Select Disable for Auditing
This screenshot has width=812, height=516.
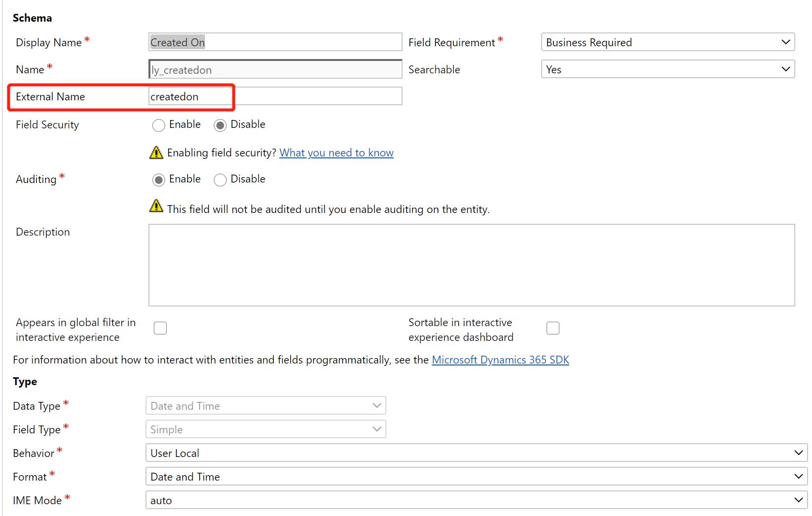[x=220, y=180]
